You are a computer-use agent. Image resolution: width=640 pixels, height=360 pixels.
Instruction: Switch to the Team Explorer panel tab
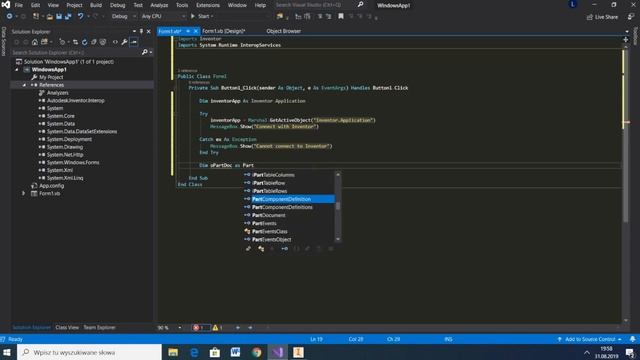(100, 327)
